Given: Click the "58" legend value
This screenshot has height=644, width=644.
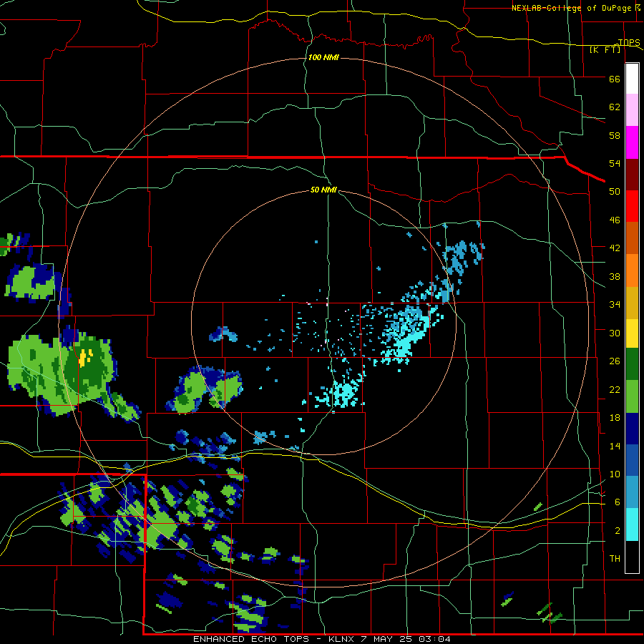Looking at the screenshot, I should coord(615,135).
